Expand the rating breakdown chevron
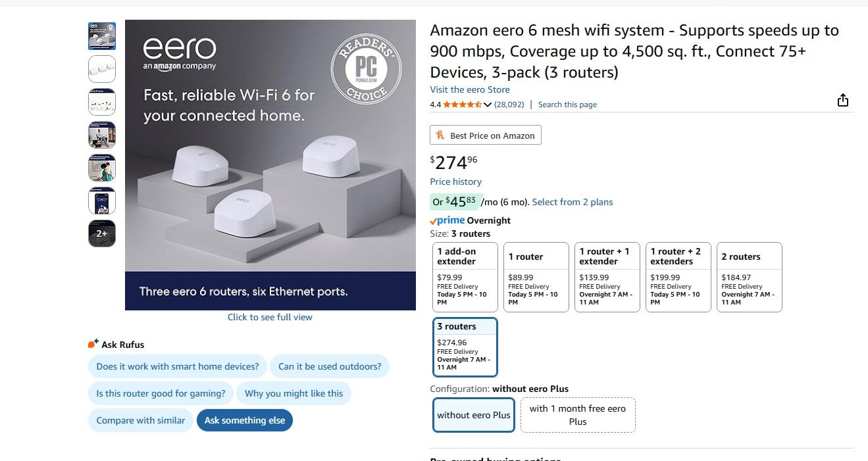868x461 pixels. (x=488, y=105)
